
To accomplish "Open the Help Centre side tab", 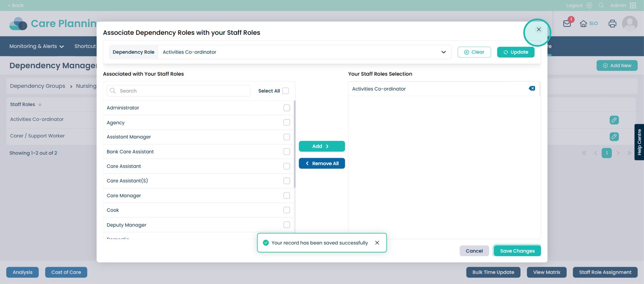I will coord(639,142).
